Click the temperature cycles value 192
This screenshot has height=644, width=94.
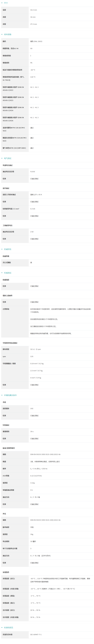click(x=32, y=408)
